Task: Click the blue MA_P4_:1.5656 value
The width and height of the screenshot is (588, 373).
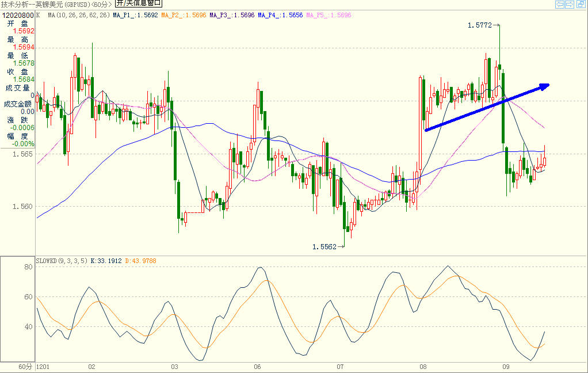Action: [280, 15]
